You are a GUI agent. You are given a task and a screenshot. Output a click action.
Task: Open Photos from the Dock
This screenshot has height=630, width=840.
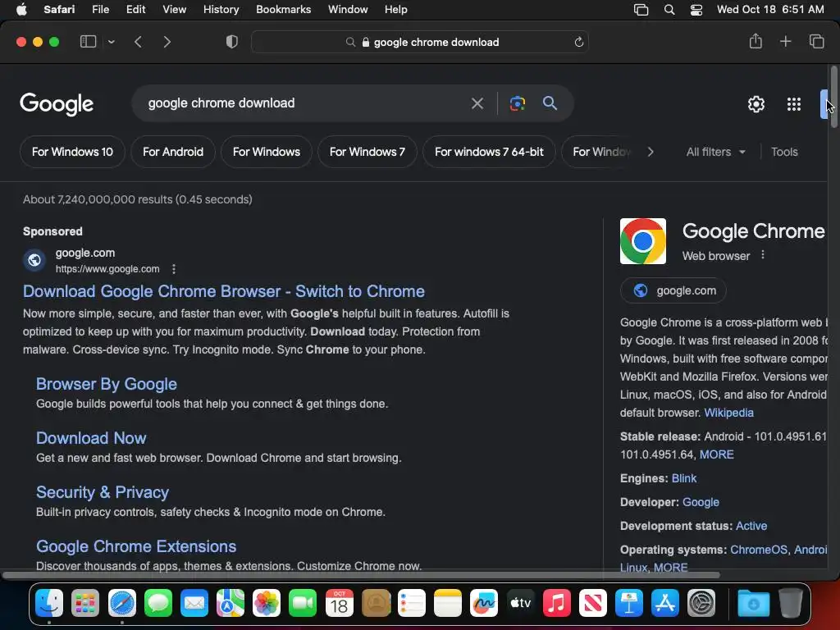tap(267, 604)
